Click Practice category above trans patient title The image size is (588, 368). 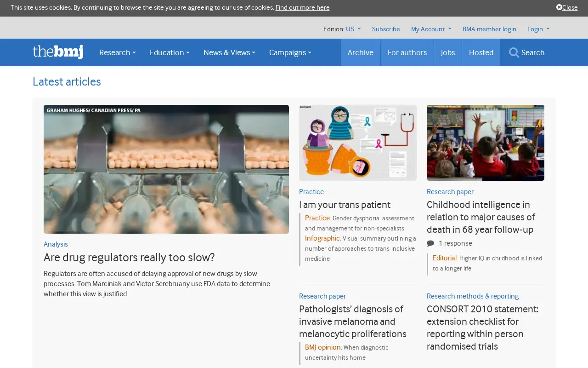click(311, 192)
